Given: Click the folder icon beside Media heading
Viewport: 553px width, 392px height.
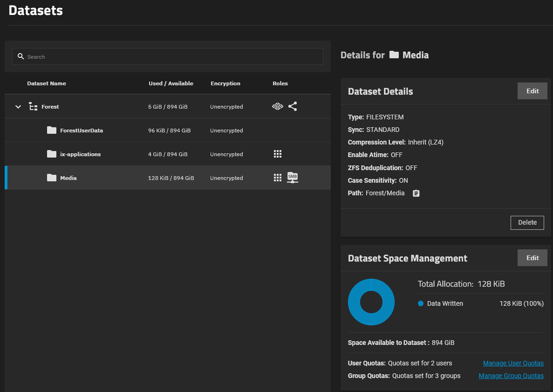Looking at the screenshot, I should [394, 55].
